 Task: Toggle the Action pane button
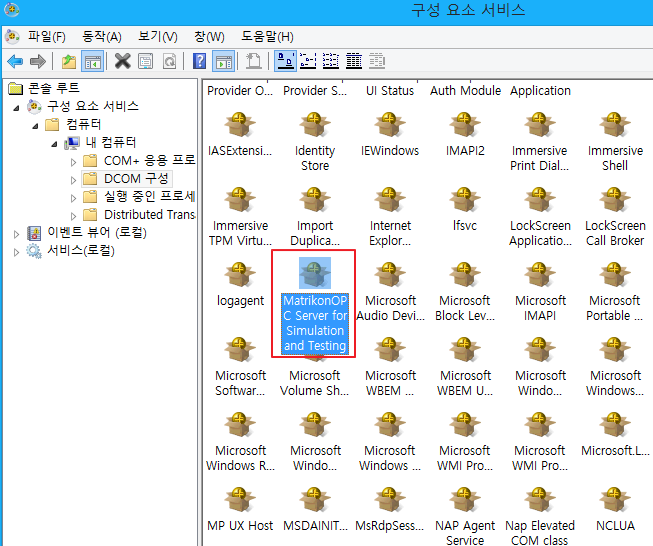pyautogui.click(x=224, y=62)
